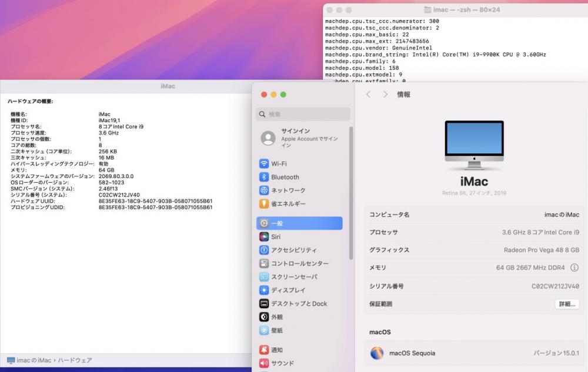Click ハードウェア in path bar
Image resolution: width=588 pixels, height=372 pixels.
pyautogui.click(x=75, y=360)
